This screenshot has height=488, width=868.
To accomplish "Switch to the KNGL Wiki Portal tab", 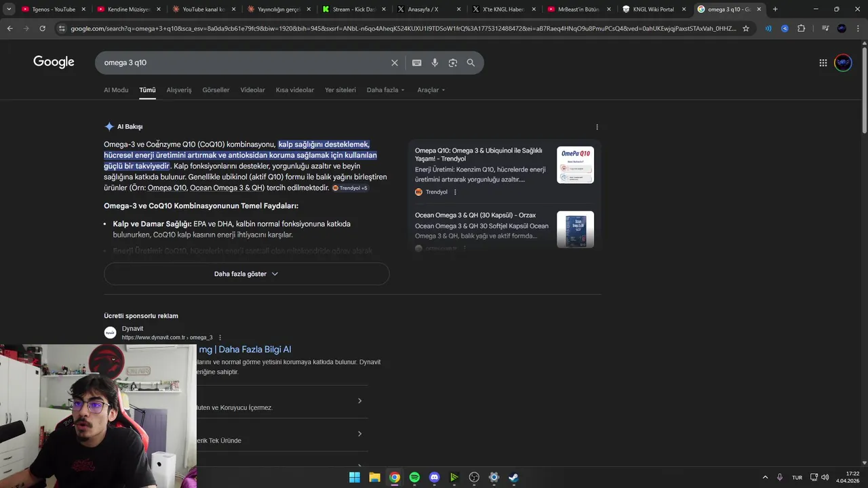I will 655,9.
